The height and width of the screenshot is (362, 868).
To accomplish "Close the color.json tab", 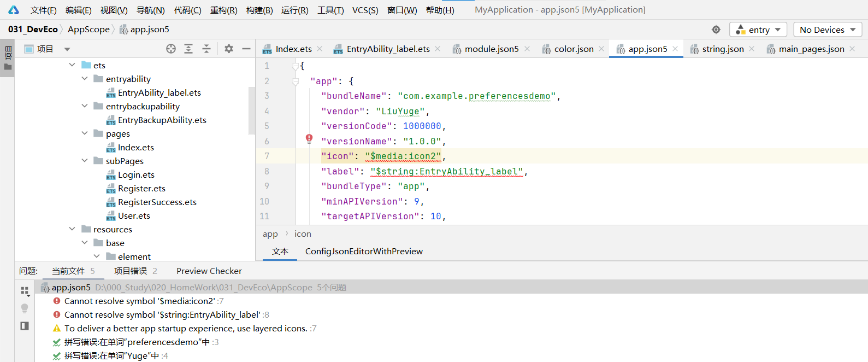I will pos(601,49).
